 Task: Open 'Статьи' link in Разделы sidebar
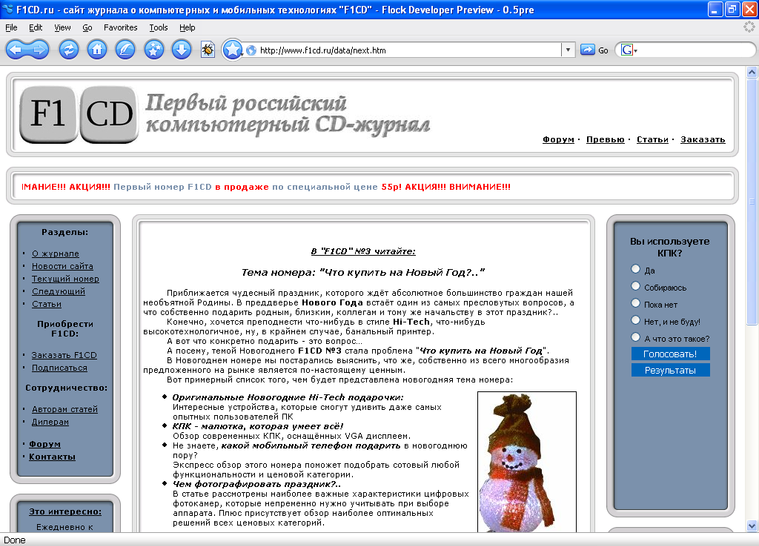click(x=46, y=304)
